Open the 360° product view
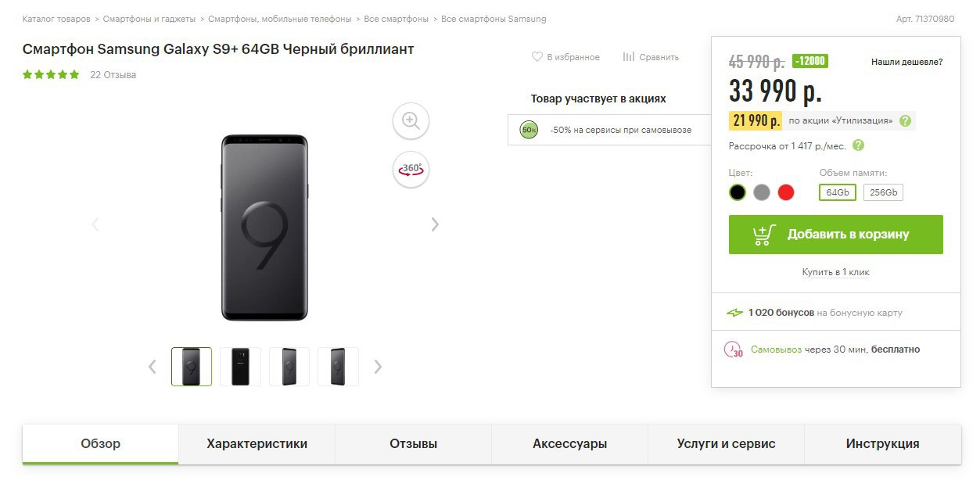This screenshot has width=980, height=484. pos(411,169)
